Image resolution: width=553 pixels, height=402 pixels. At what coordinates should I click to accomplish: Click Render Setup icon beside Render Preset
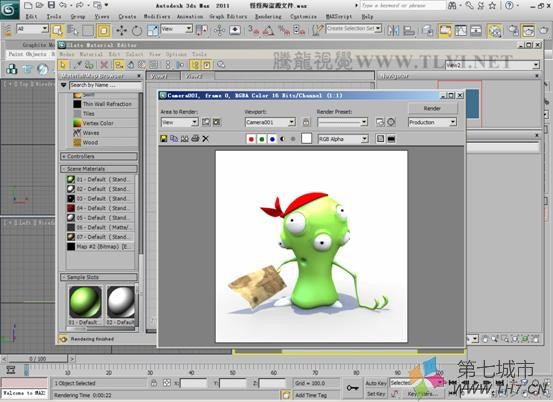point(380,122)
